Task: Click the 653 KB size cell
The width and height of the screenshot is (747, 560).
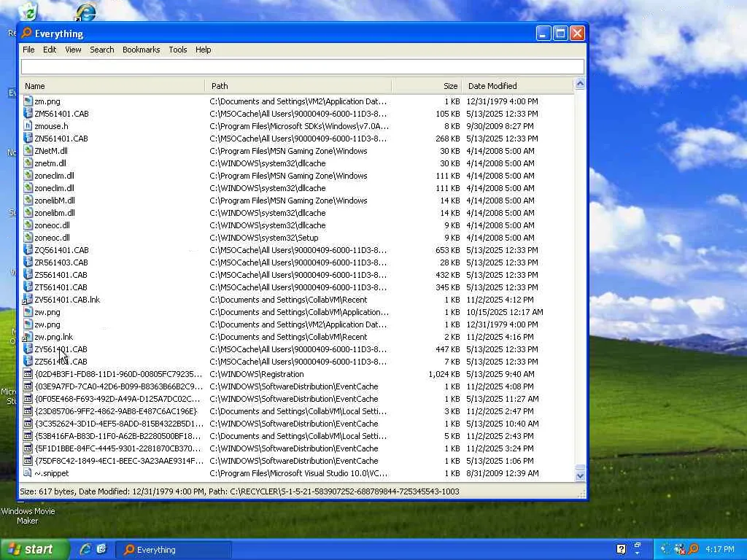Action: click(448, 249)
